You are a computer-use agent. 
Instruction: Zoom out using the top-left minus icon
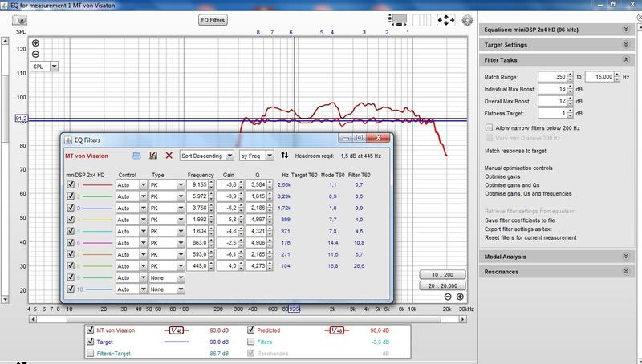[x=35, y=54]
